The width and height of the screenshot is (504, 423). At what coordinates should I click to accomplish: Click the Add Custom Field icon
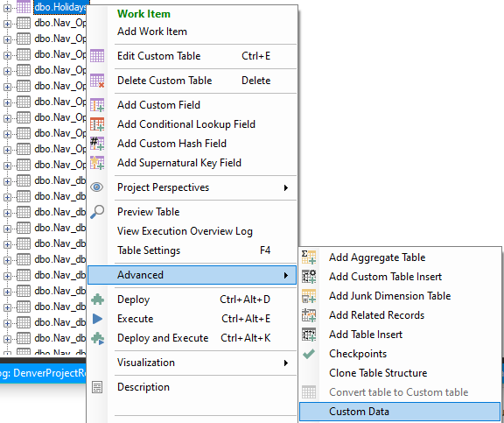(x=97, y=105)
